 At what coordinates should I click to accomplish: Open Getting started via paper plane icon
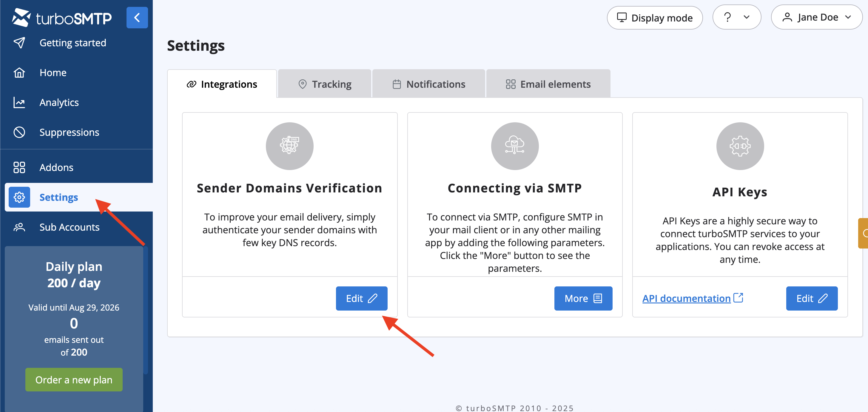pyautogui.click(x=19, y=43)
